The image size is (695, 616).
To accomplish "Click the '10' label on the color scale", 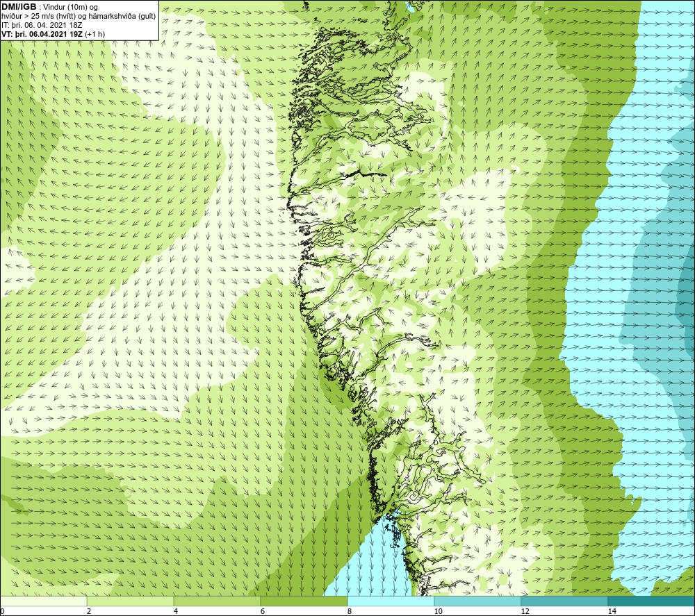I will 438,611.
